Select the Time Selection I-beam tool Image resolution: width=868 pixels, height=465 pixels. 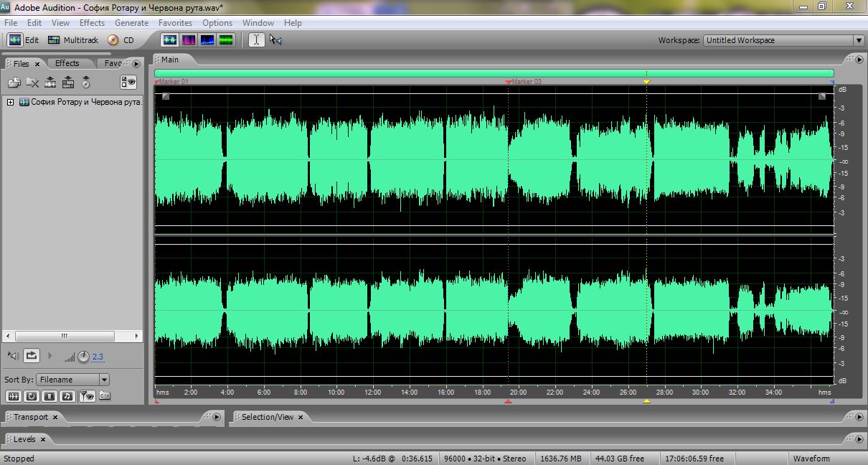point(256,40)
